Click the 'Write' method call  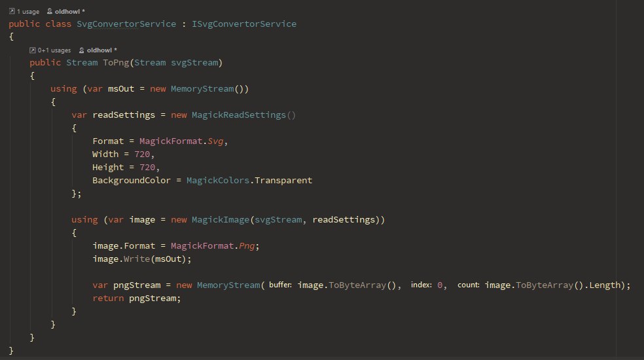click(137, 259)
